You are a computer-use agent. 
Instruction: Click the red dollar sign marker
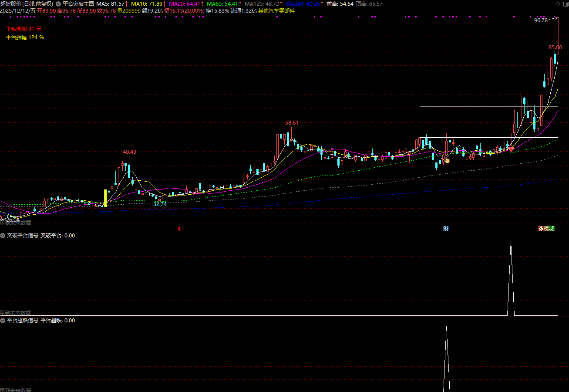coord(179,229)
